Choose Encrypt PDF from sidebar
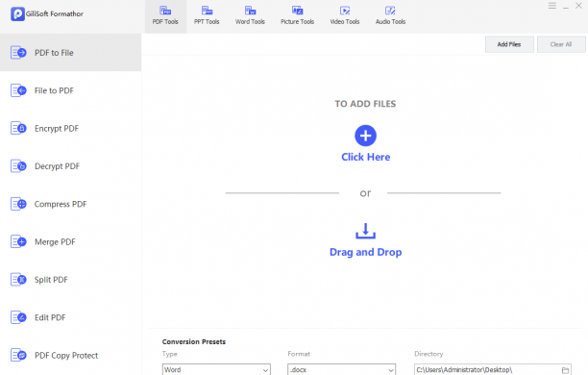 [x=70, y=129]
